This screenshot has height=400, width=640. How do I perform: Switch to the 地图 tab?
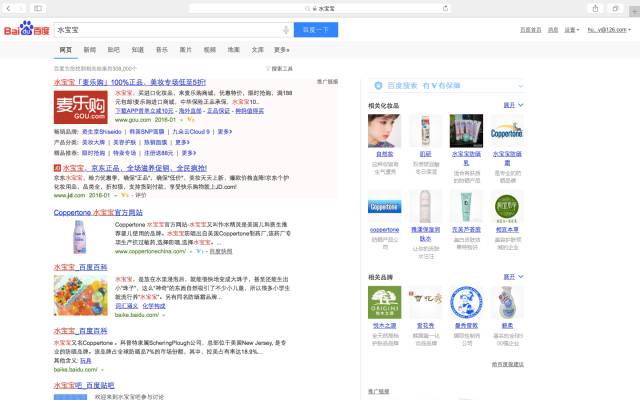click(x=233, y=50)
